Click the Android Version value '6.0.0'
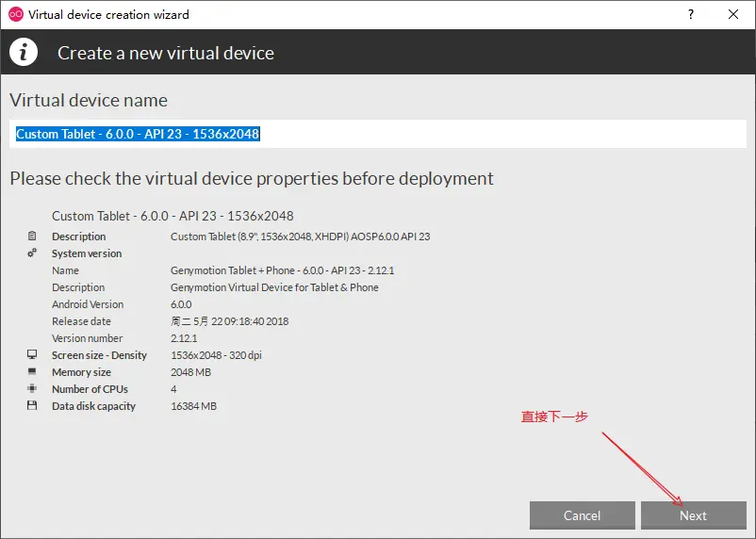This screenshot has height=539, width=756. click(181, 304)
